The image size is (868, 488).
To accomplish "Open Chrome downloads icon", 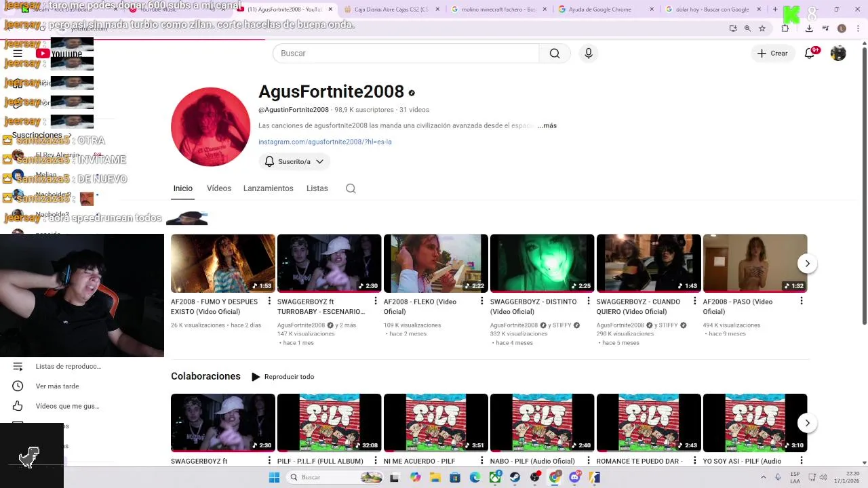I will [809, 28].
